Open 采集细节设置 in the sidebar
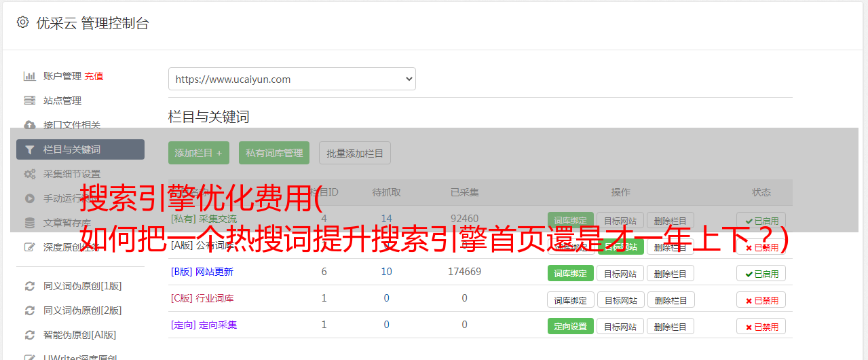The image size is (868, 360). 72,174
